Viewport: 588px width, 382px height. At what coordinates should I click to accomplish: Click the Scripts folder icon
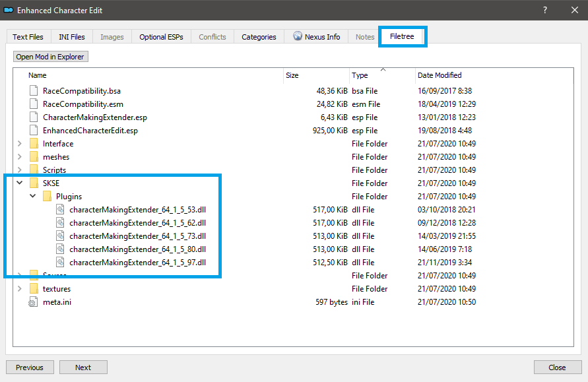(34, 170)
